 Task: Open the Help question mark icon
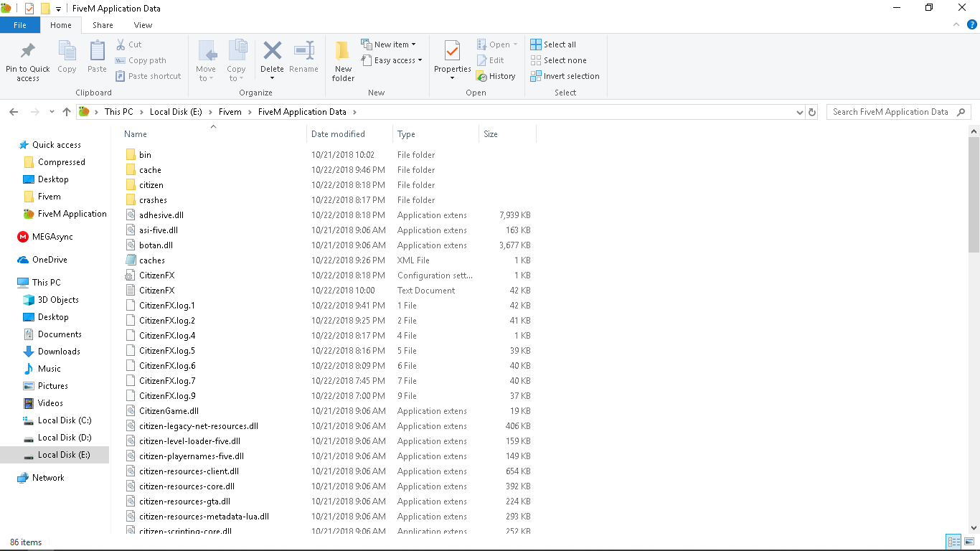click(972, 24)
